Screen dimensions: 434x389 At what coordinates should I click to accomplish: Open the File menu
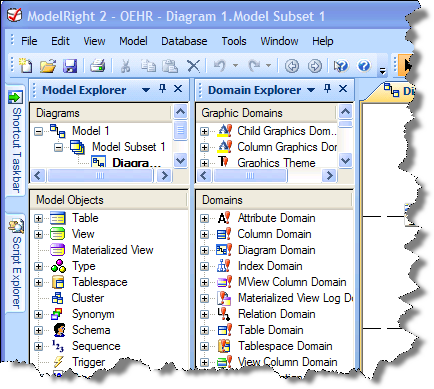click(x=29, y=41)
